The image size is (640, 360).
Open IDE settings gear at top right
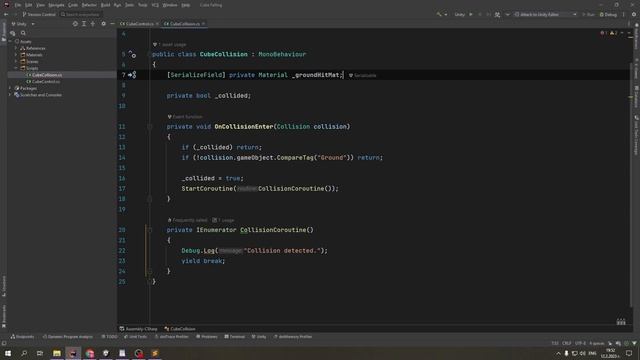pos(634,14)
